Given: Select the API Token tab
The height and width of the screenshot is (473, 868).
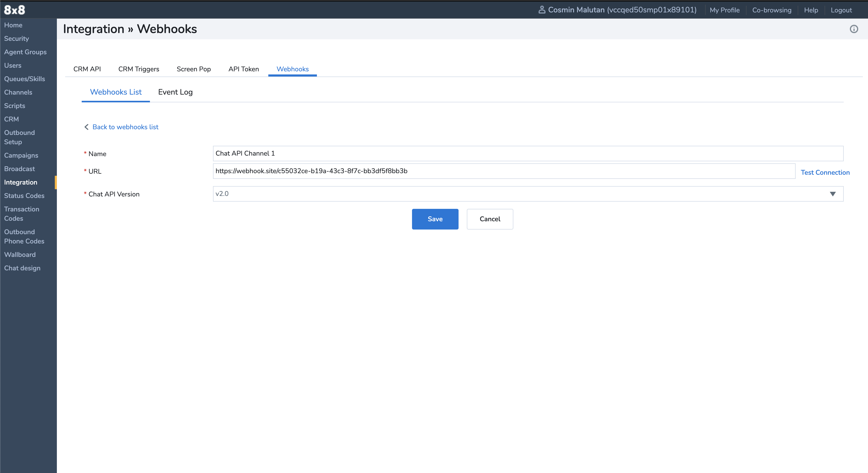Looking at the screenshot, I should [x=243, y=69].
